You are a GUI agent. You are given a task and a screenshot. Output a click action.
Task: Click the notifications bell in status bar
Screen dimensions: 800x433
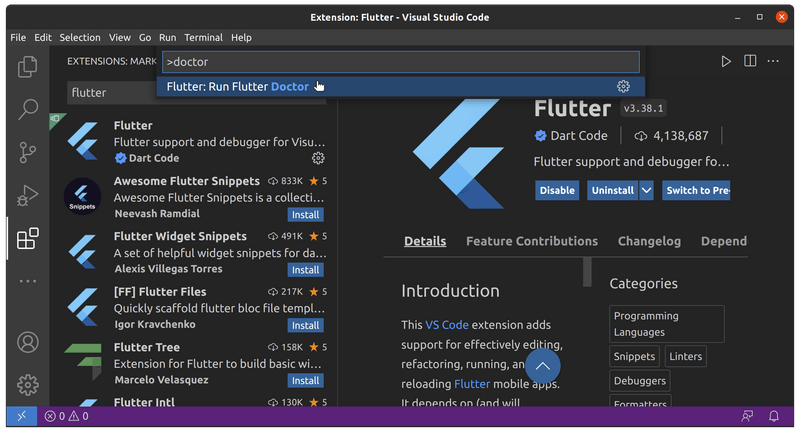[x=773, y=416]
